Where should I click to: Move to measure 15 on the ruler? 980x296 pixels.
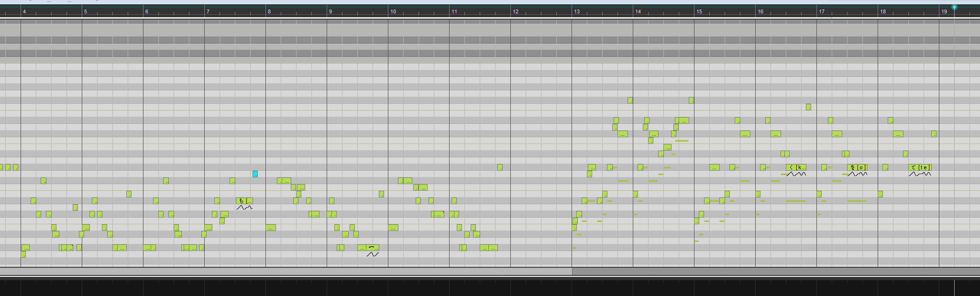click(x=699, y=11)
